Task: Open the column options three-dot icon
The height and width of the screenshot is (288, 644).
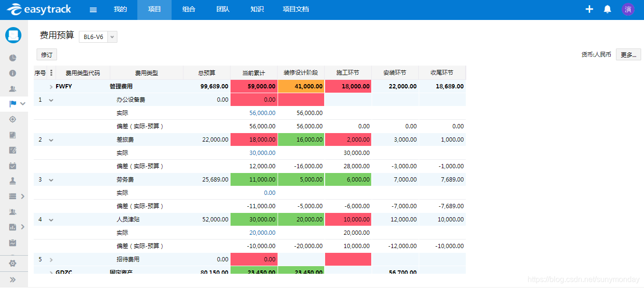Action: tap(51, 73)
